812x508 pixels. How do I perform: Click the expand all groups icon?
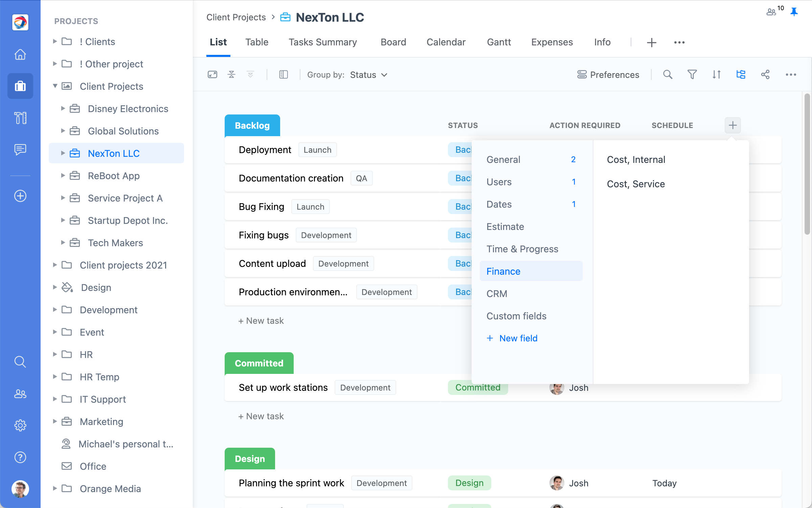250,75
